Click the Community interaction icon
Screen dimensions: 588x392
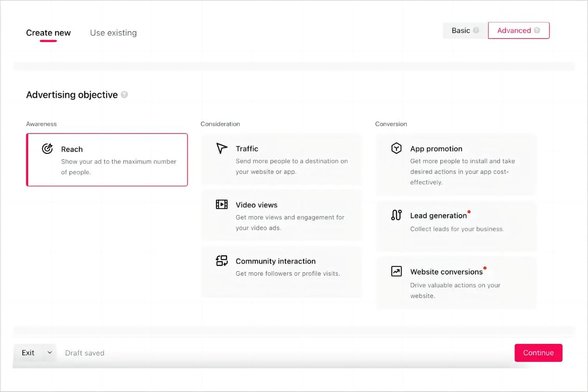click(x=222, y=261)
